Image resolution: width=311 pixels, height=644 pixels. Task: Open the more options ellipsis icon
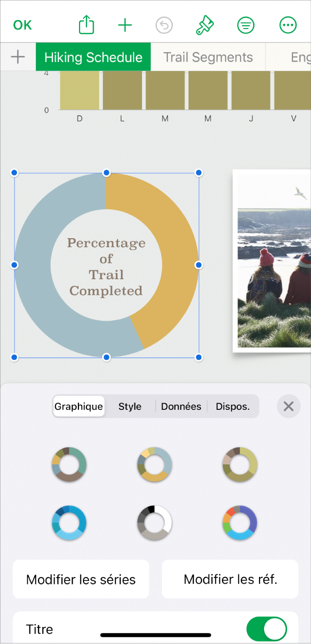288,25
